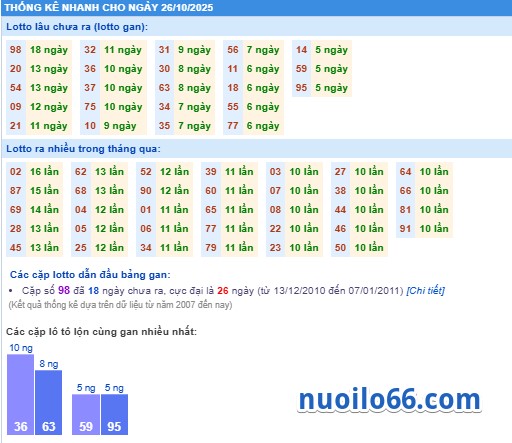The height and width of the screenshot is (443, 512).
Task: Select lotto gan number 36
Action: [x=90, y=69]
